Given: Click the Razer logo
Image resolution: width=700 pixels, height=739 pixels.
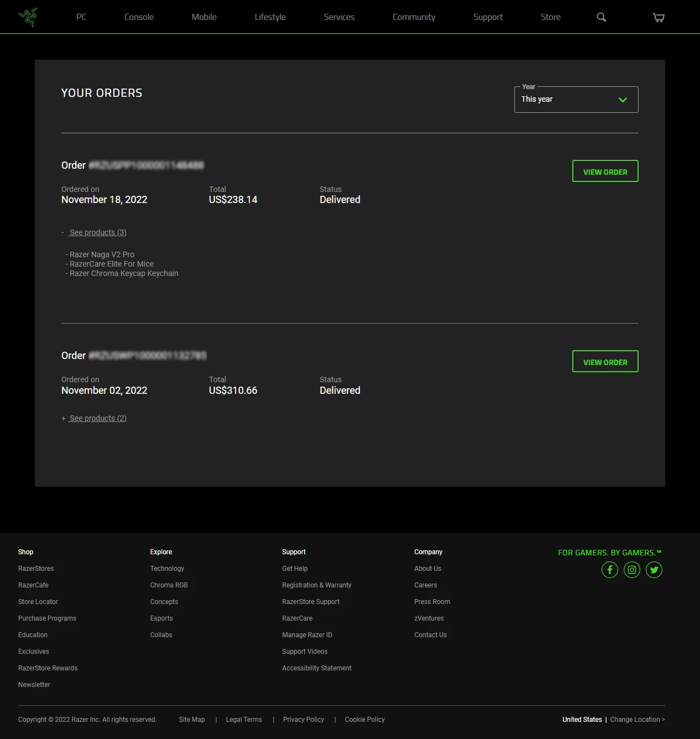Looking at the screenshot, I should point(27,17).
